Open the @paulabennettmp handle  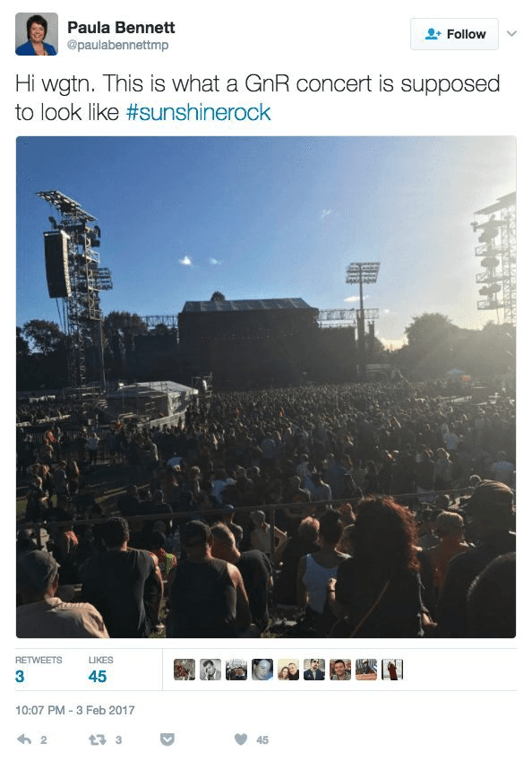tap(118, 45)
